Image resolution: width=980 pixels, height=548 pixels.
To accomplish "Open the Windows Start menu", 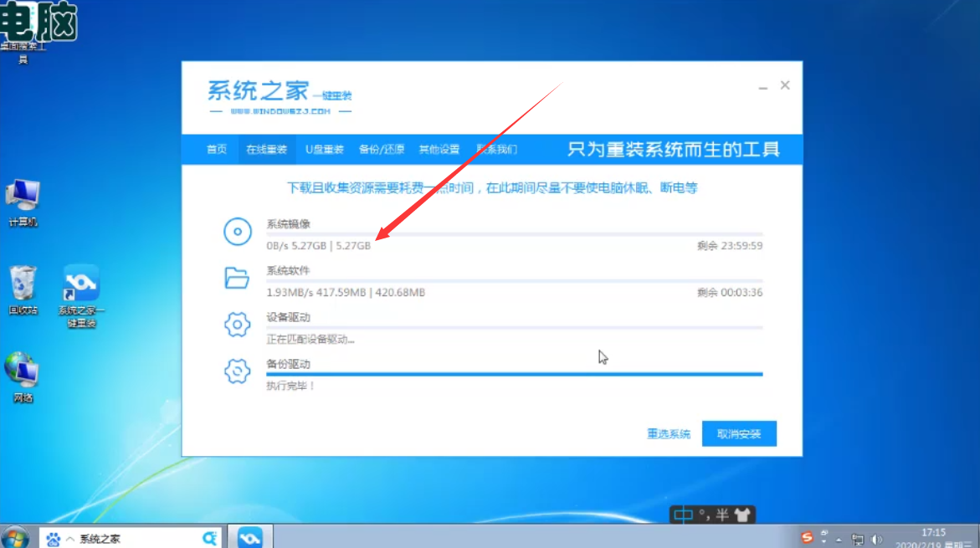I will click(15, 537).
